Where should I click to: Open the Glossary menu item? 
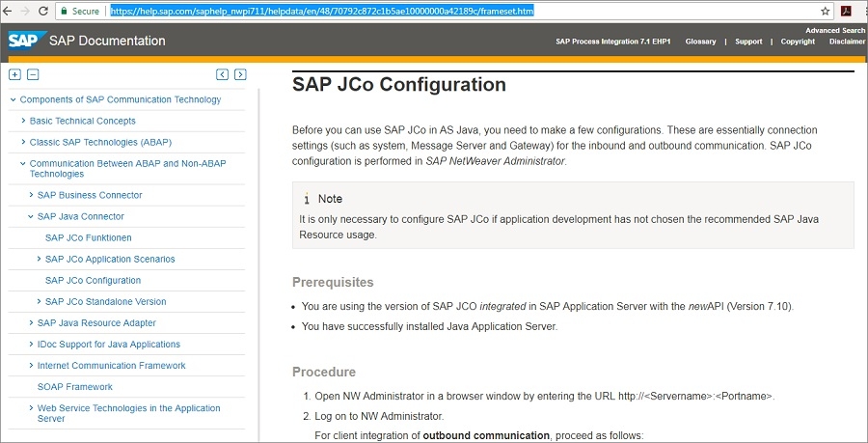tap(700, 42)
